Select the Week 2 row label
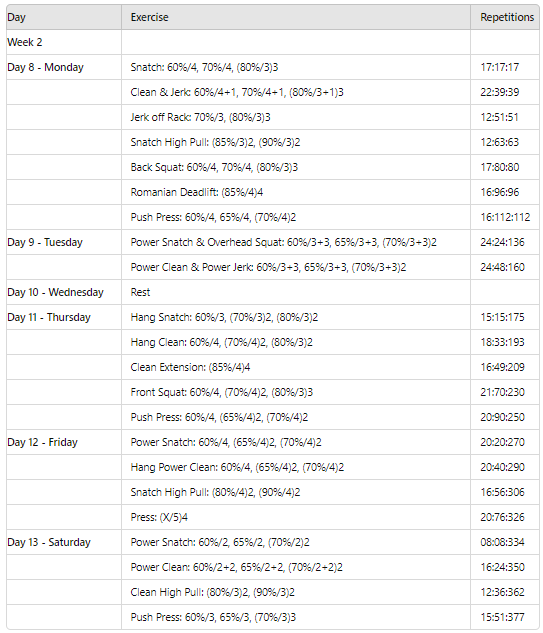 point(64,42)
